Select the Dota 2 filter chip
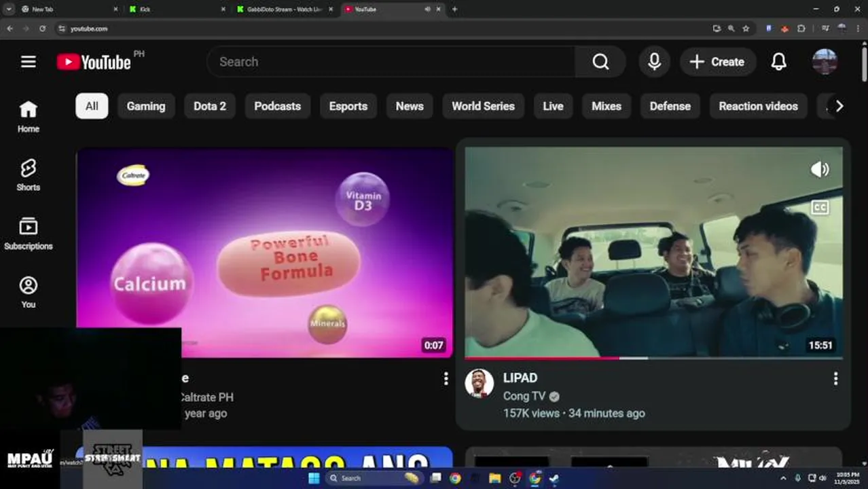The width and height of the screenshot is (868, 489). click(210, 106)
